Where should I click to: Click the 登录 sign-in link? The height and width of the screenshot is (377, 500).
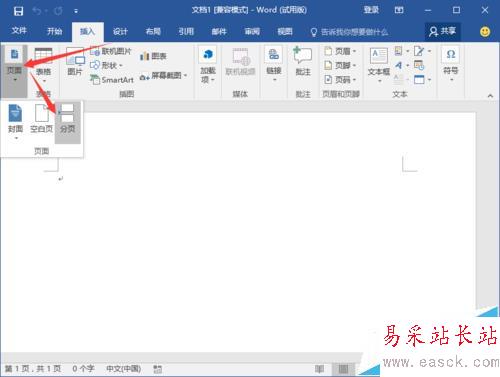coord(371,10)
